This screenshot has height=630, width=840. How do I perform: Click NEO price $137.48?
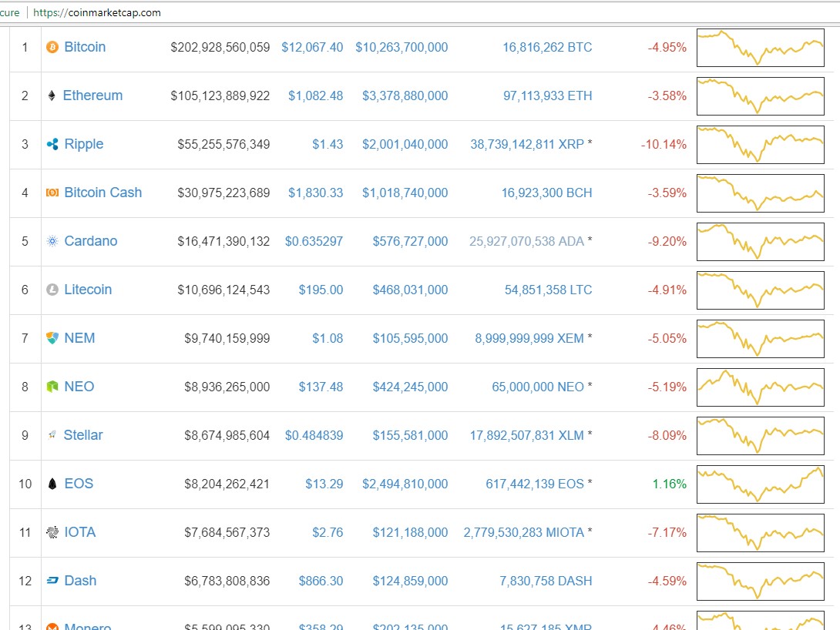321,387
